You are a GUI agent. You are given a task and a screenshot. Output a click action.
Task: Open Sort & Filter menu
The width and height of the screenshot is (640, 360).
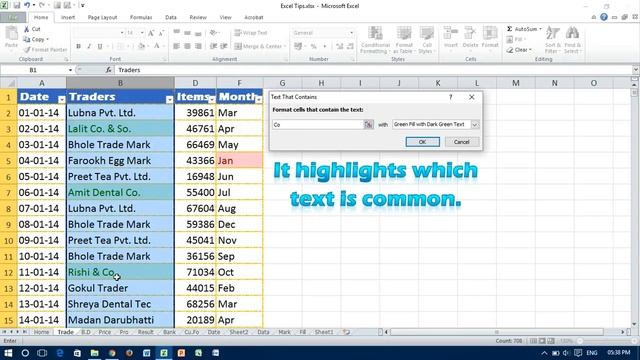point(552,40)
